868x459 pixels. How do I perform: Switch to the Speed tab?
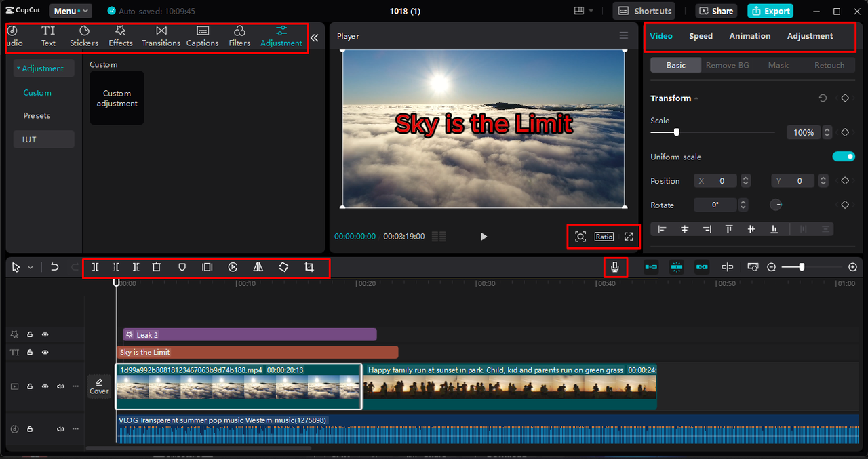click(701, 36)
